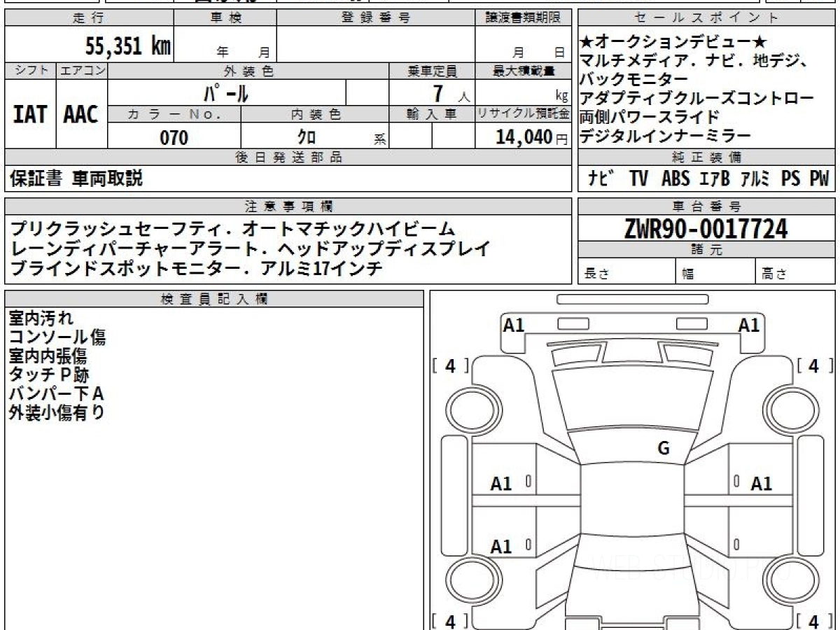The width and height of the screenshot is (840, 630).
Task: Select the "カラーNo." header
Action: [x=174, y=115]
